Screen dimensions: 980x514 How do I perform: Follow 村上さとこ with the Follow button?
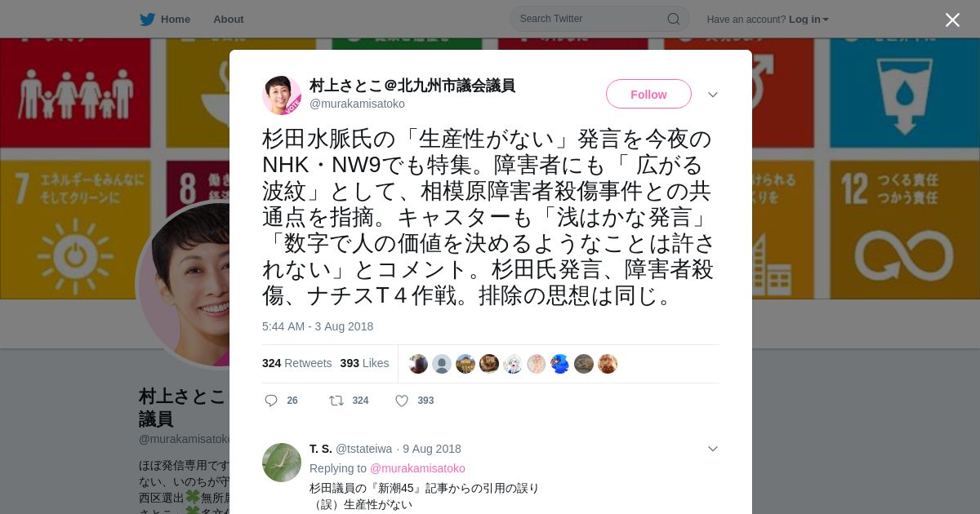(x=648, y=95)
